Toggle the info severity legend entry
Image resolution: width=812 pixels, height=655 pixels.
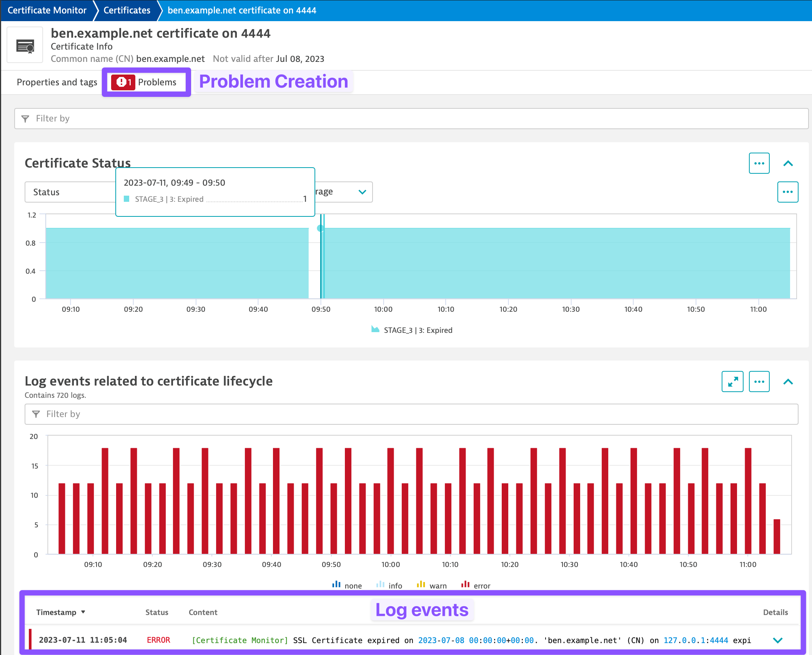pyautogui.click(x=388, y=585)
